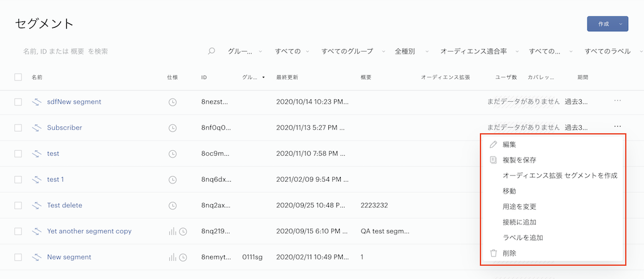Open dropdown arrow on 作成 button
This screenshot has width=644, height=279.
click(621, 25)
